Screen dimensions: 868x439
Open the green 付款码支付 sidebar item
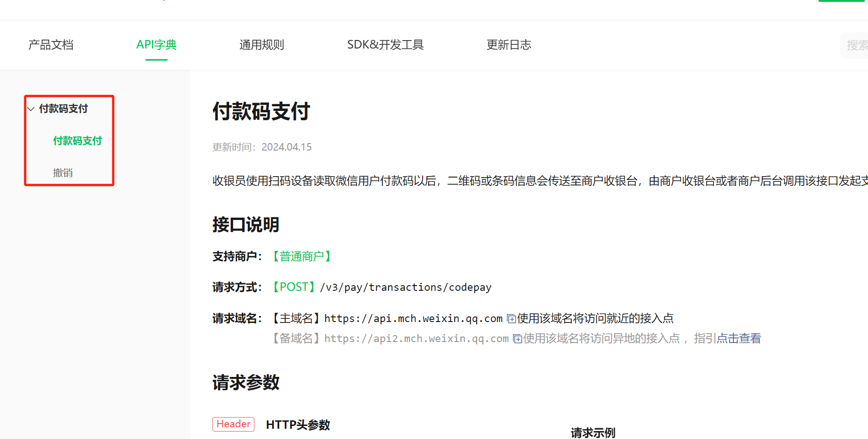[77, 141]
